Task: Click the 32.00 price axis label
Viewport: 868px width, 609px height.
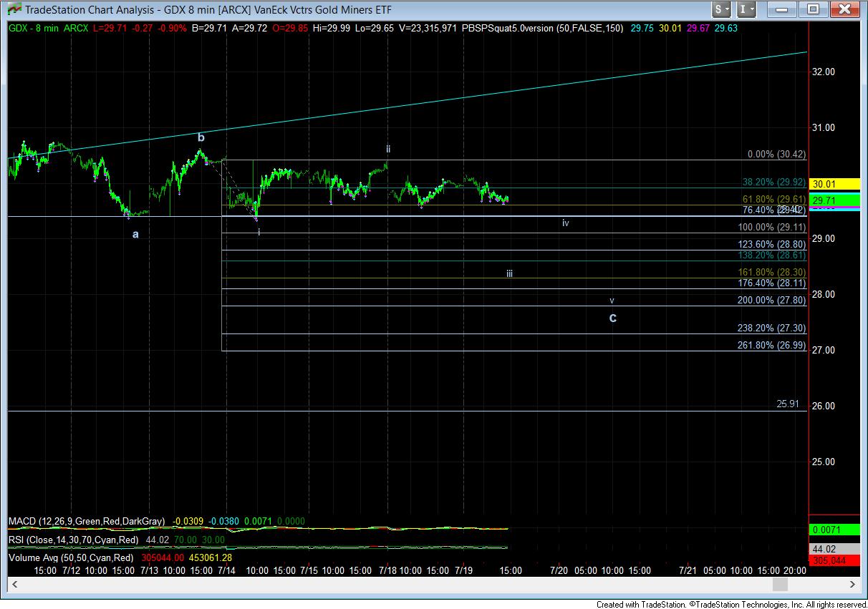Action: point(824,72)
